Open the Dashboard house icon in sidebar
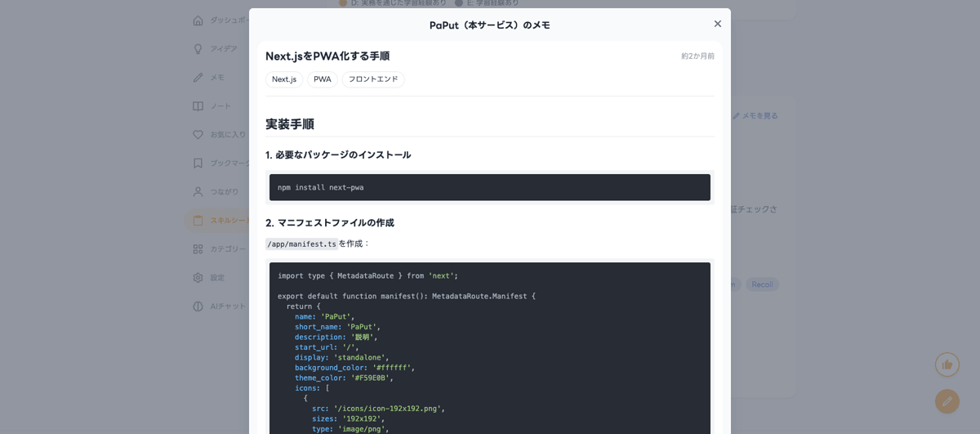The width and height of the screenshot is (980, 434). (x=198, y=20)
